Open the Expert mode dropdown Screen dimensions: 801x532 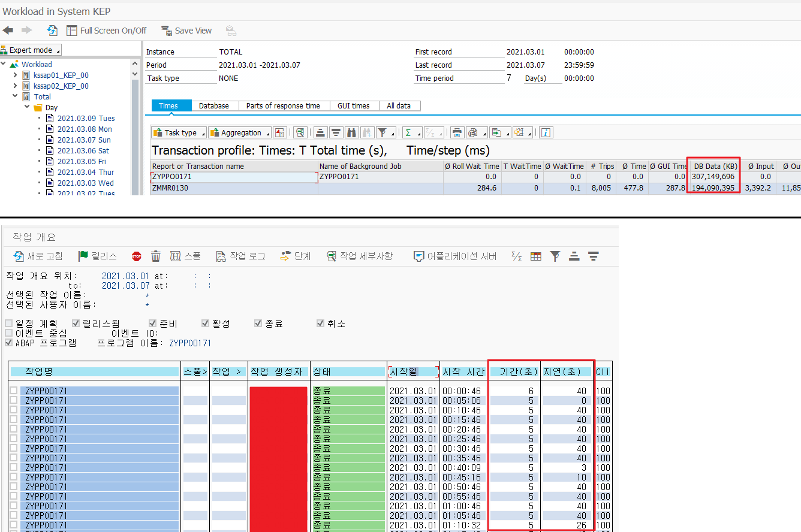point(31,50)
